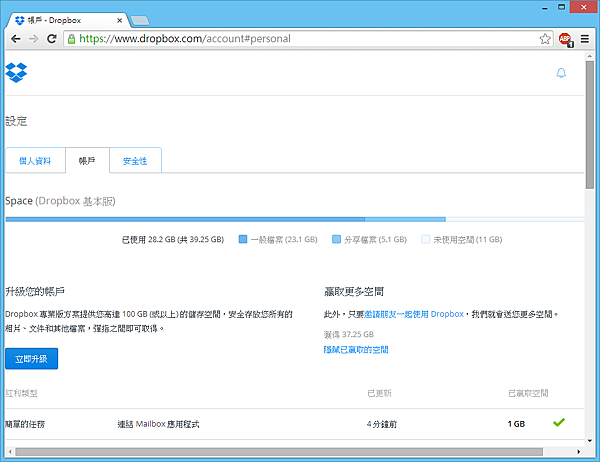Select the 帳戶 tab
Screen dimensions: 600x462
87,161
